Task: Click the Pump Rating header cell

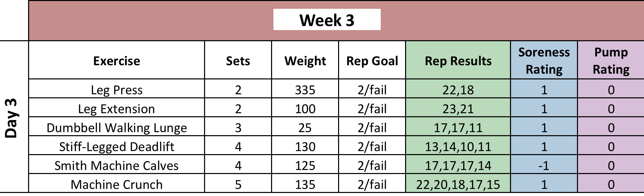Action: [611, 61]
